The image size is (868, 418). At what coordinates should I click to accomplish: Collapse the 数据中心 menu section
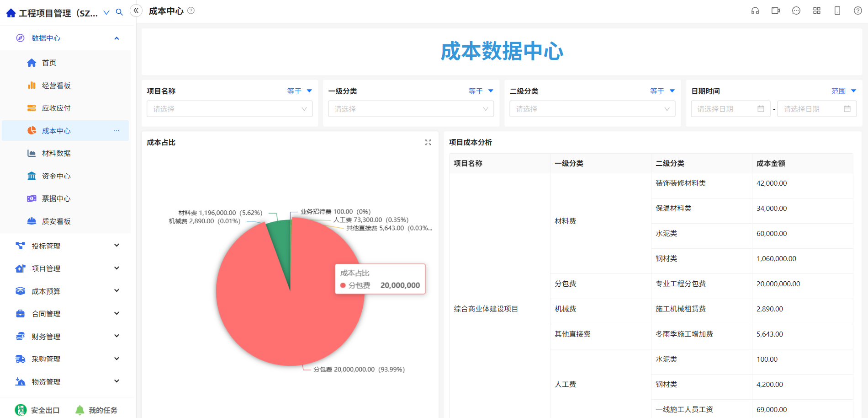tap(116, 38)
